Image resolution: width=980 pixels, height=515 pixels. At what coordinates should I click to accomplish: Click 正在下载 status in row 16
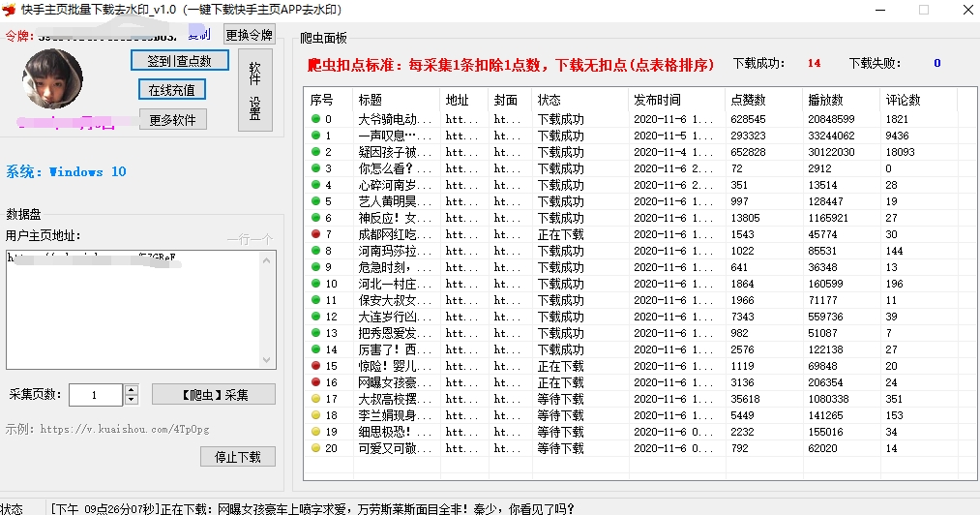[561, 382]
